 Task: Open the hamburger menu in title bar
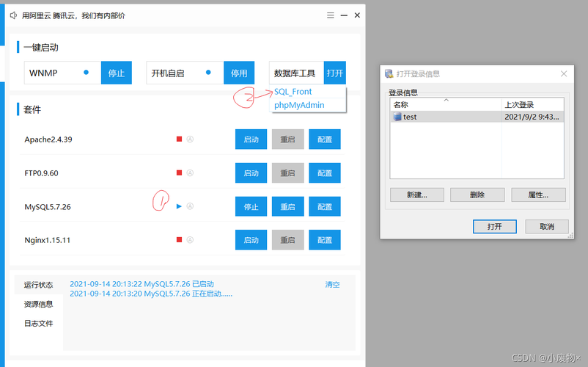point(331,15)
